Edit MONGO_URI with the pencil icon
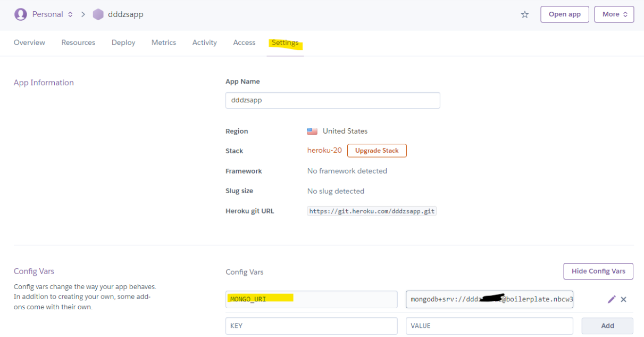Screen dimensions: 644x337 (x=612, y=300)
